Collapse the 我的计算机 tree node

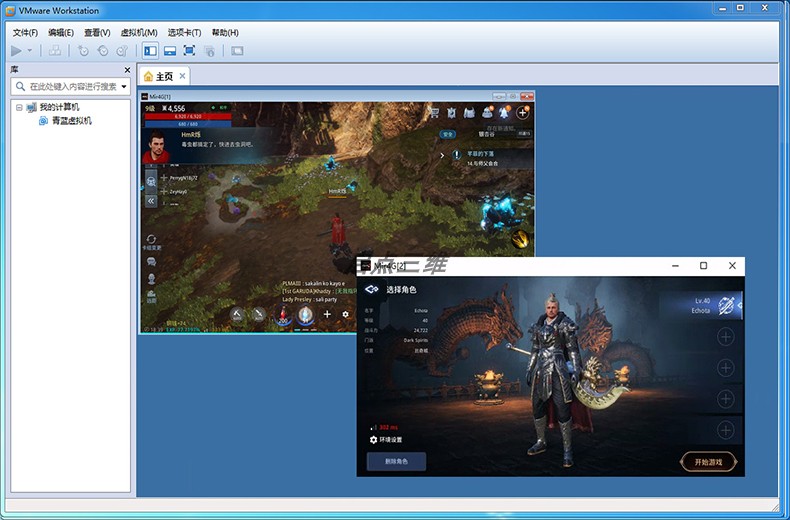[x=19, y=107]
